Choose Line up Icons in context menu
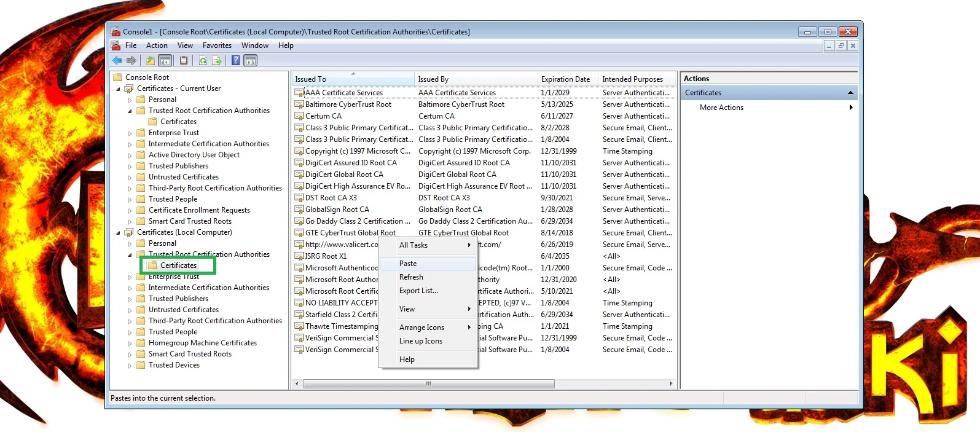The image size is (980, 432). (428, 341)
